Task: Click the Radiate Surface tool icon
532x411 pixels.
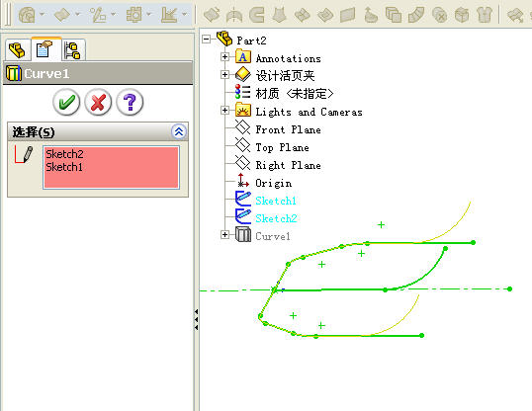Action: point(325,15)
